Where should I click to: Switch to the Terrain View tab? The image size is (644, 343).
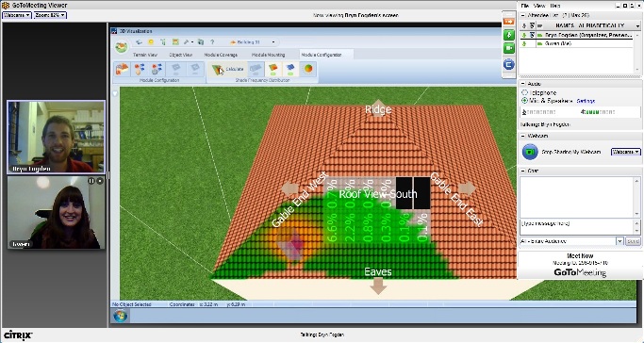tap(145, 55)
